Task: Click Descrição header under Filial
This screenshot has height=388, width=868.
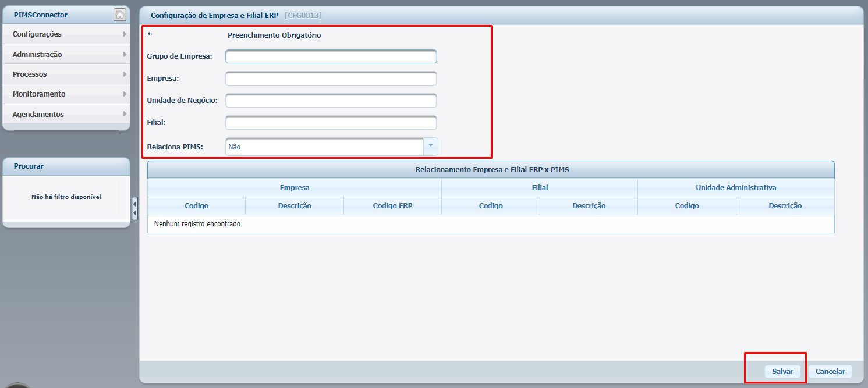Action: coord(589,206)
